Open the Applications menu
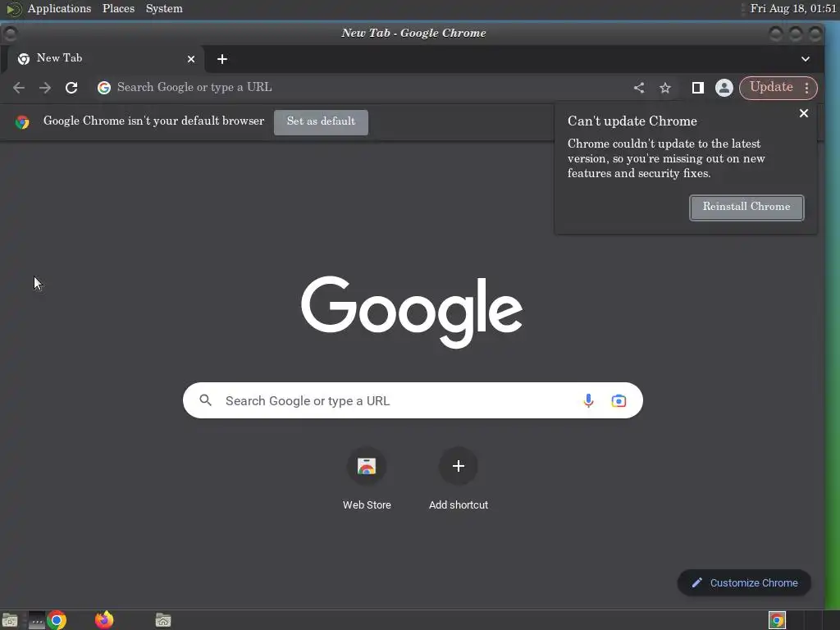 59,8
